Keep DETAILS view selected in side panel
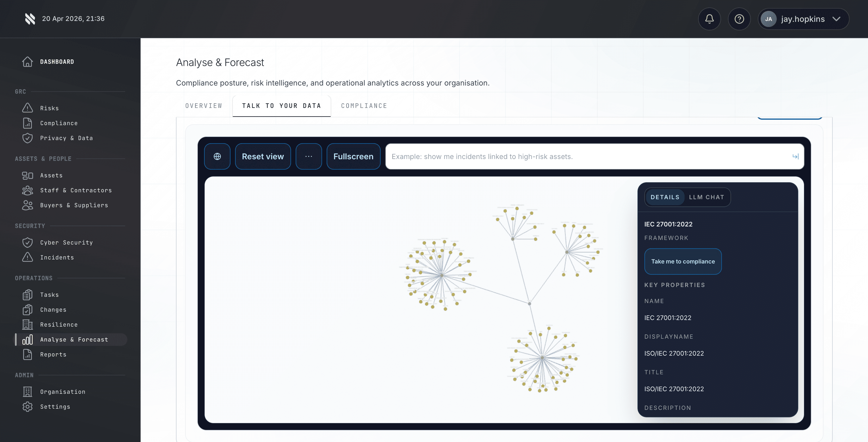868x442 pixels. coord(664,197)
